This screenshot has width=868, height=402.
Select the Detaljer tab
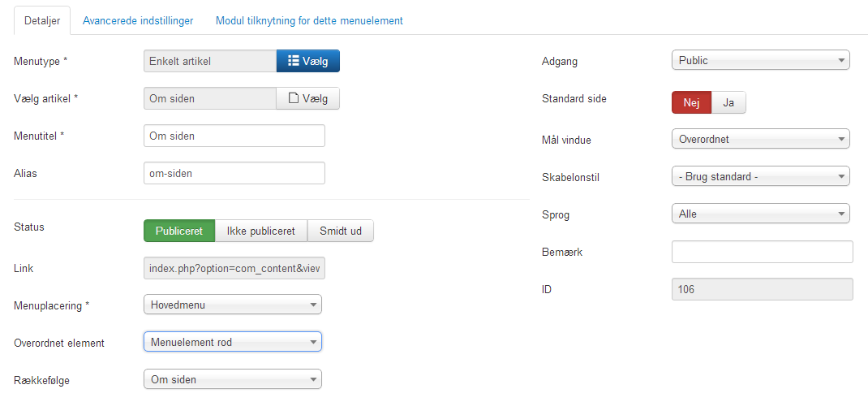(42, 21)
